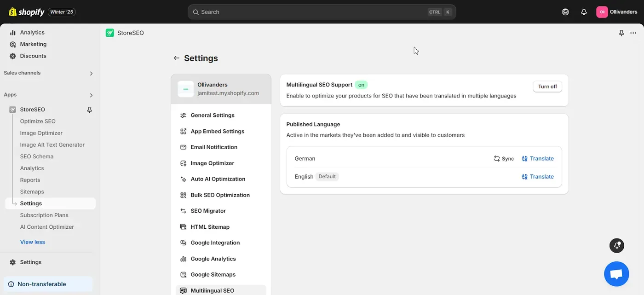Click the Auto AI Optimization sparkle icon

(183, 179)
